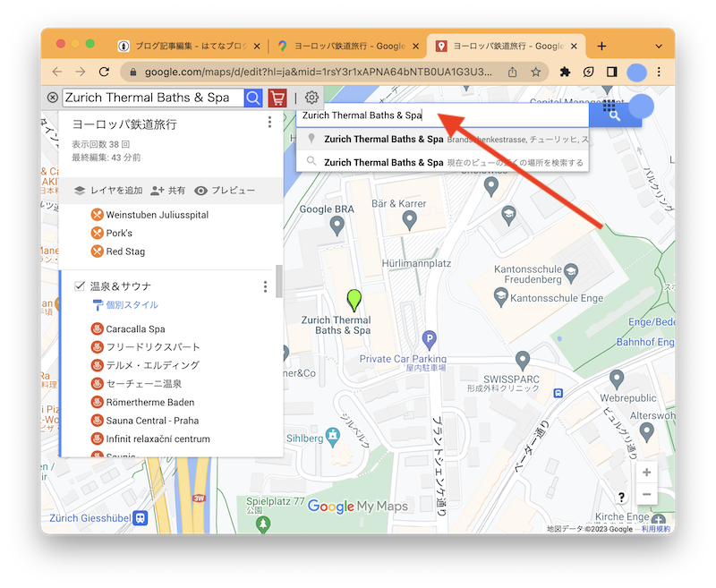
Task: Click the Zürich Giesshübel train station icon
Action: click(x=141, y=518)
